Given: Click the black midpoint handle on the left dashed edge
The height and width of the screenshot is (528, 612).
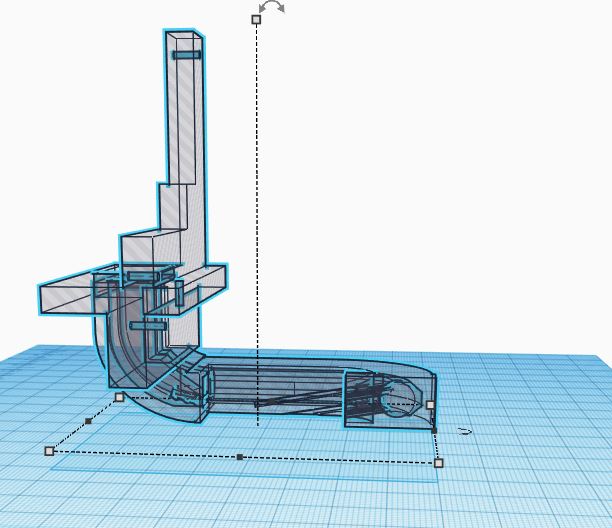Looking at the screenshot, I should pyautogui.click(x=88, y=421).
